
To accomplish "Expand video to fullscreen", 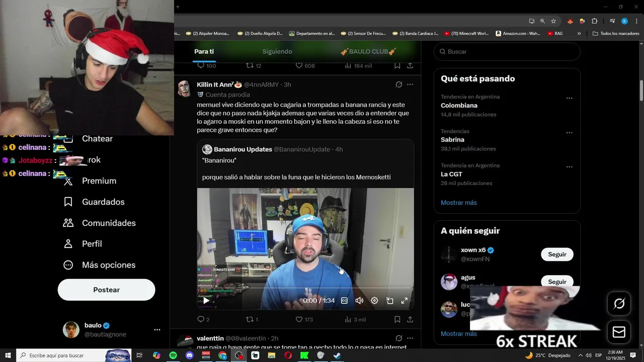I will [x=404, y=301].
